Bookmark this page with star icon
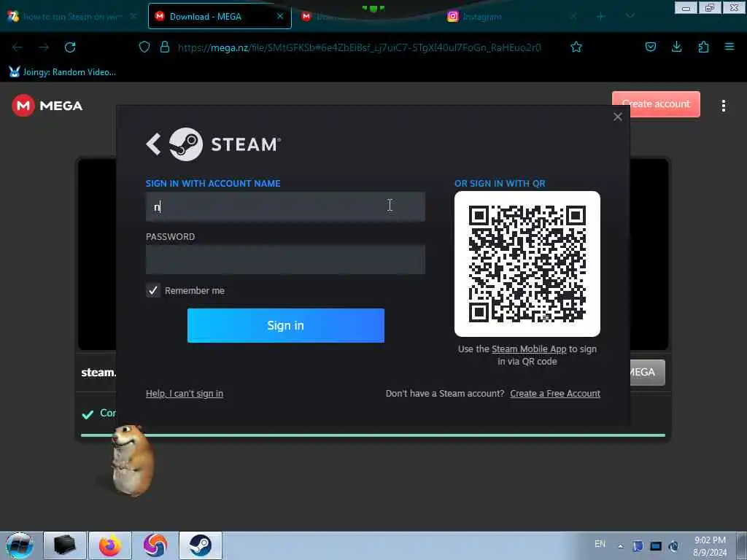Image resolution: width=747 pixels, height=560 pixels. (x=576, y=47)
